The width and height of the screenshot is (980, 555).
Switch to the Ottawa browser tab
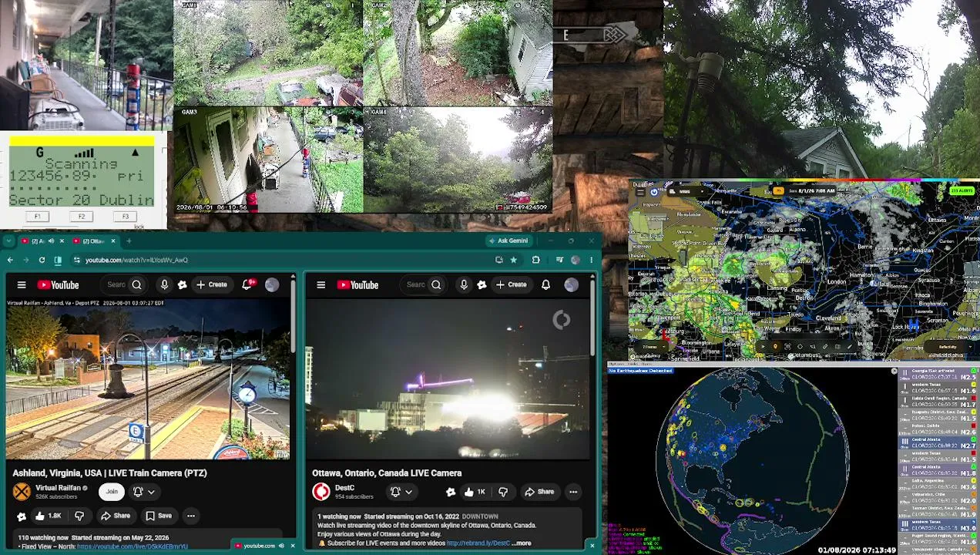coord(95,241)
